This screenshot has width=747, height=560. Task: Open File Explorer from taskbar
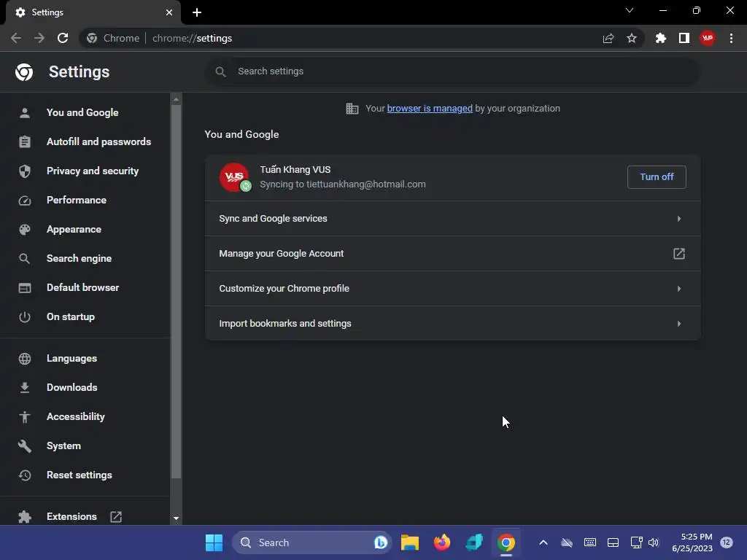point(410,542)
